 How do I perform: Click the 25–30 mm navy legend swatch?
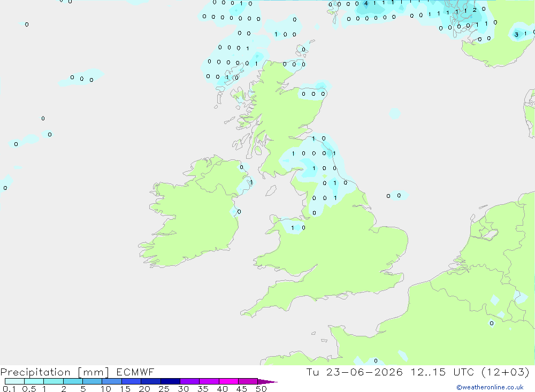point(170,381)
